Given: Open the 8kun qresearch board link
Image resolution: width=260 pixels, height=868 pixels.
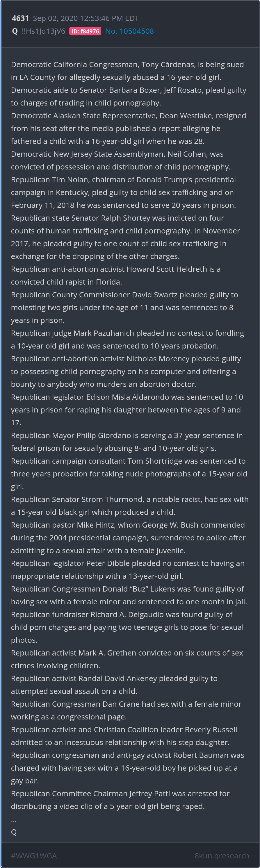Looking at the screenshot, I should coord(222,856).
